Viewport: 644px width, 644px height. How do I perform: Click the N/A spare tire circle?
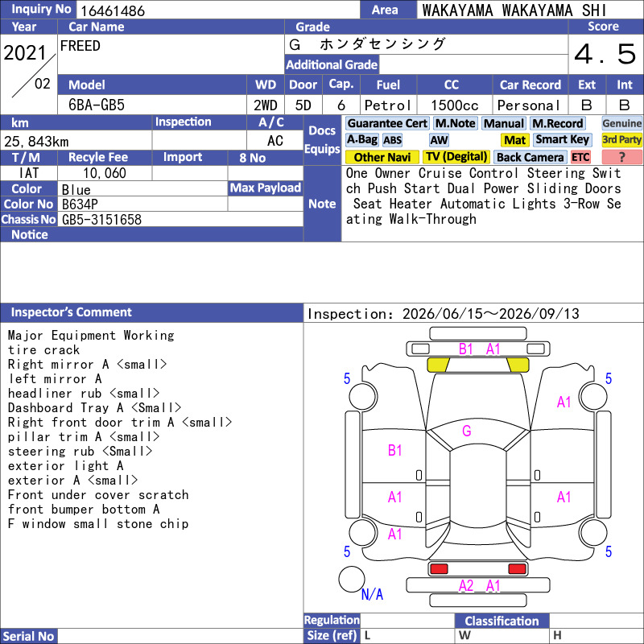click(352, 579)
